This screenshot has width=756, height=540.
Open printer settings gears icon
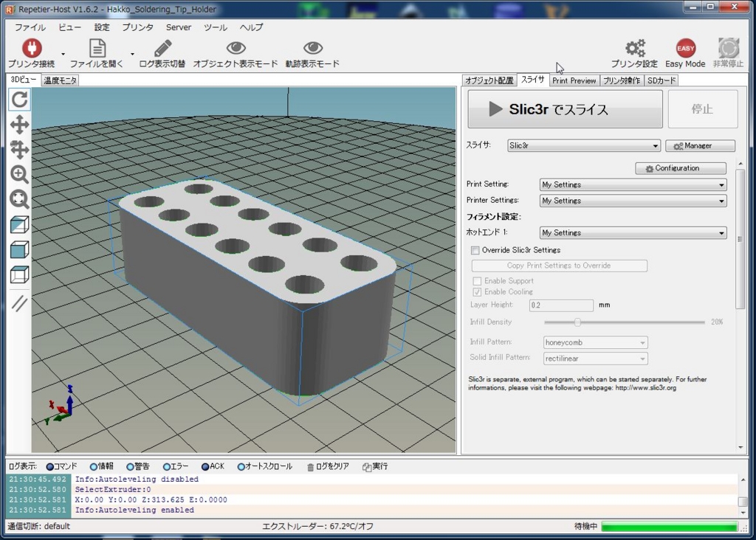click(635, 48)
